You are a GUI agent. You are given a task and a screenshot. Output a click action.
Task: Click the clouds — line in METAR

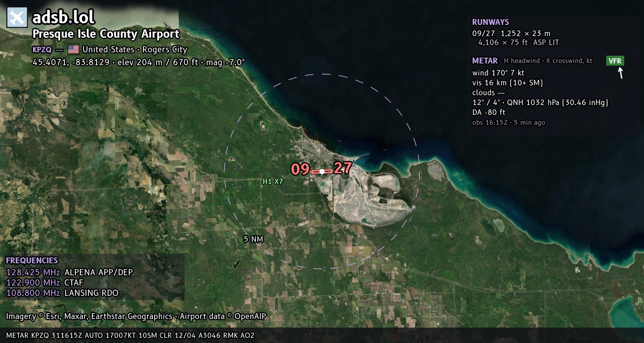point(489,93)
